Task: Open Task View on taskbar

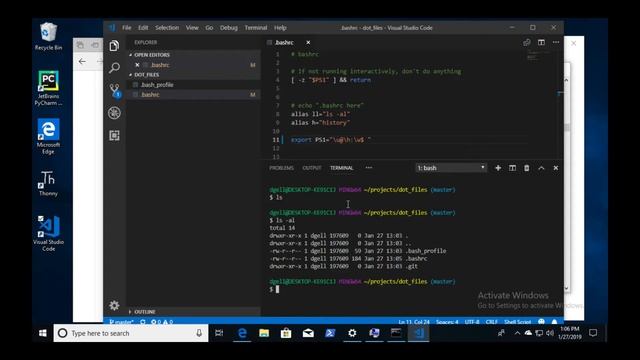Action: [x=219, y=333]
